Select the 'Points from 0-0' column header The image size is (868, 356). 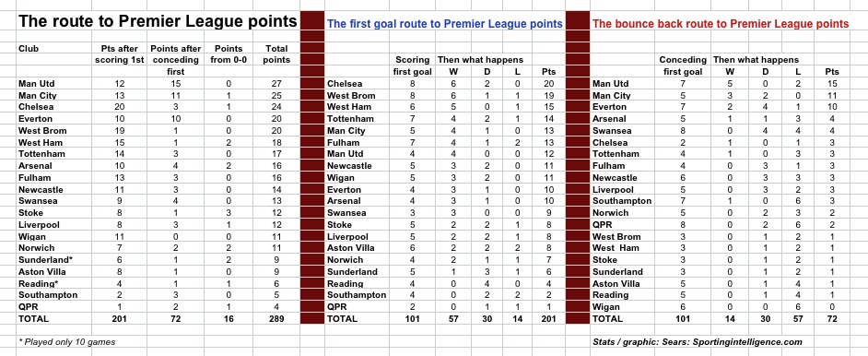point(229,54)
